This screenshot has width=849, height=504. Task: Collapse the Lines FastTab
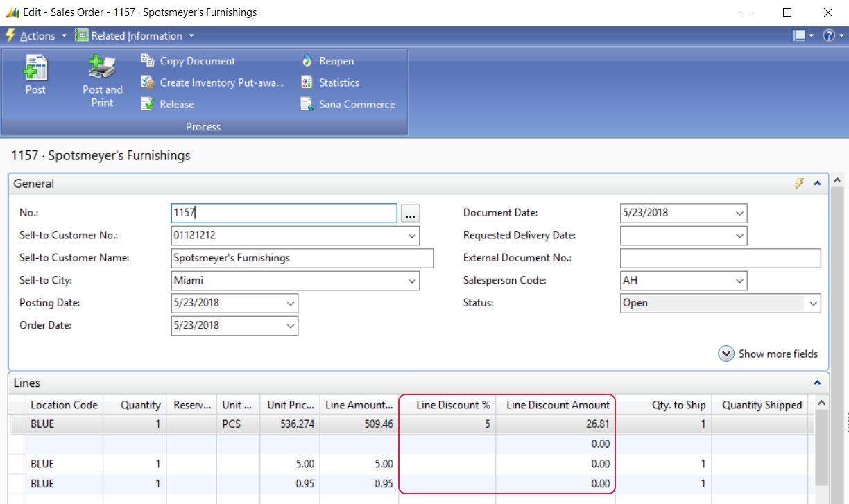817,383
